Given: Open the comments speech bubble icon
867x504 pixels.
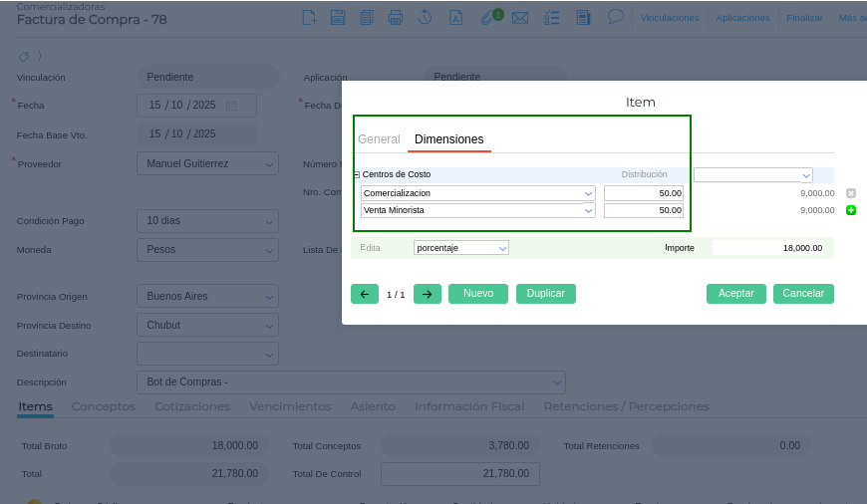Looking at the screenshot, I should [x=615, y=17].
